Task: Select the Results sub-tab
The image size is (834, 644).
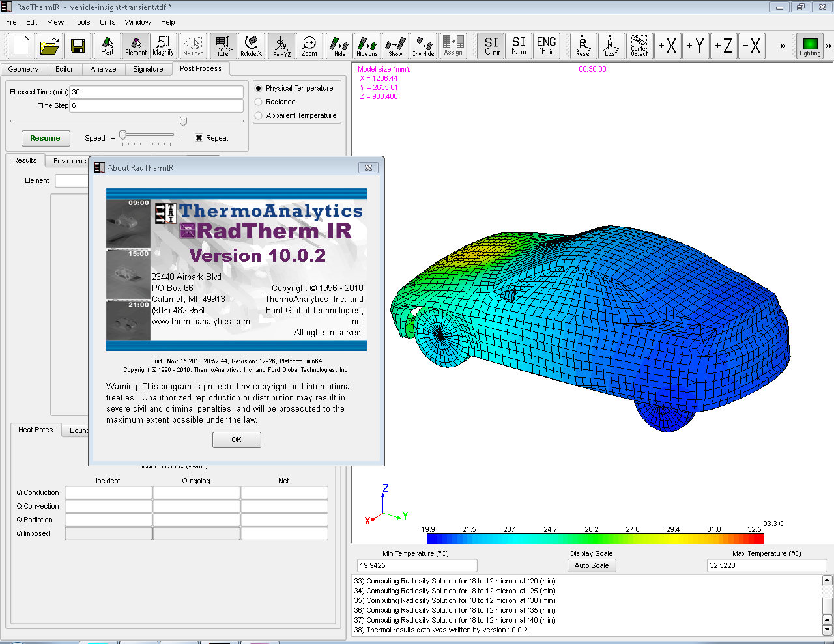Action: [x=25, y=160]
